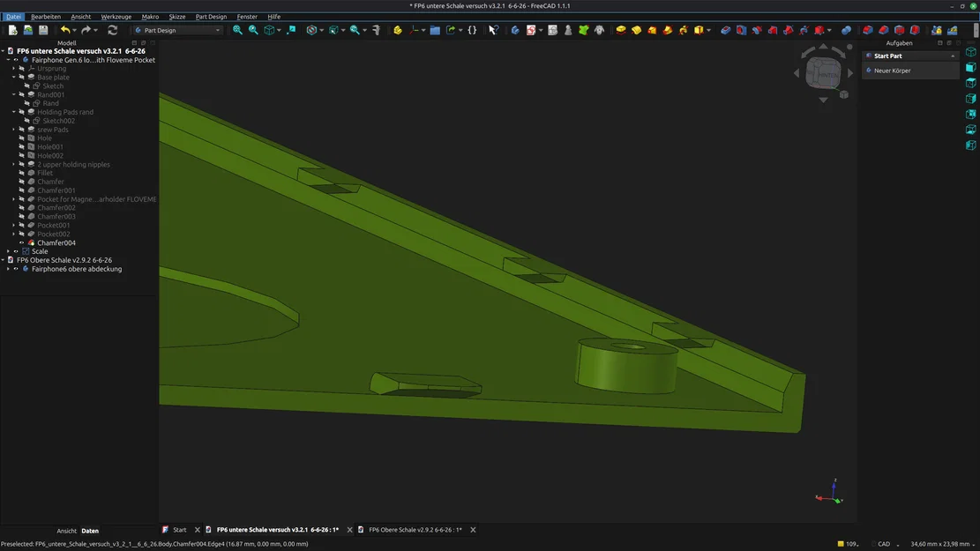
Task: Click the isometric view cube icon
Action: [x=269, y=30]
